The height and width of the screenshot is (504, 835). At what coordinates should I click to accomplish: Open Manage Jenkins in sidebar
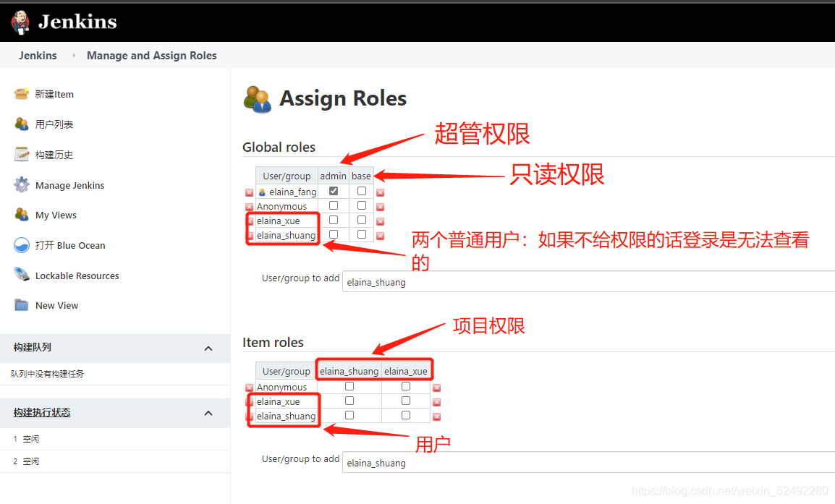(69, 185)
